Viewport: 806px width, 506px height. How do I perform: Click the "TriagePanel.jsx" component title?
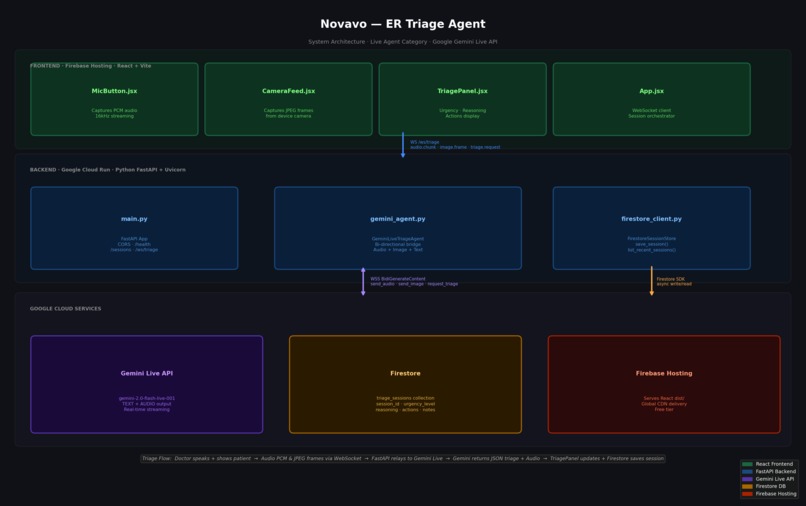[x=463, y=91]
